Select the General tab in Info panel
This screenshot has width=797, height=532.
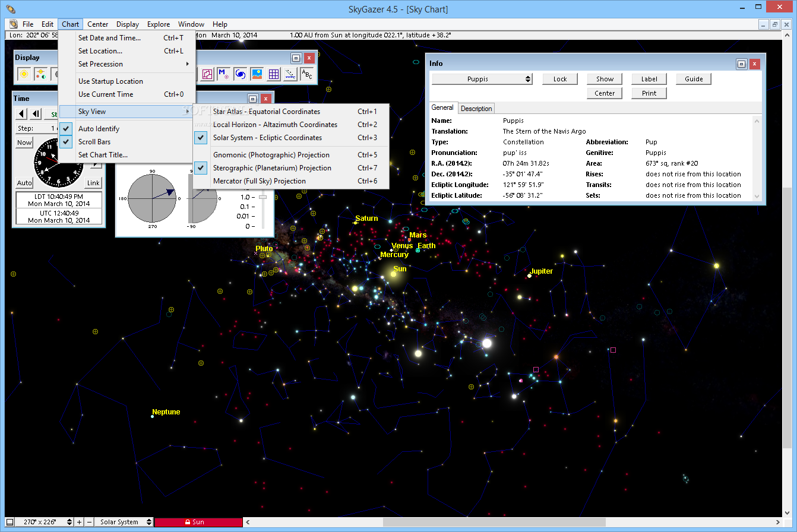tap(442, 108)
